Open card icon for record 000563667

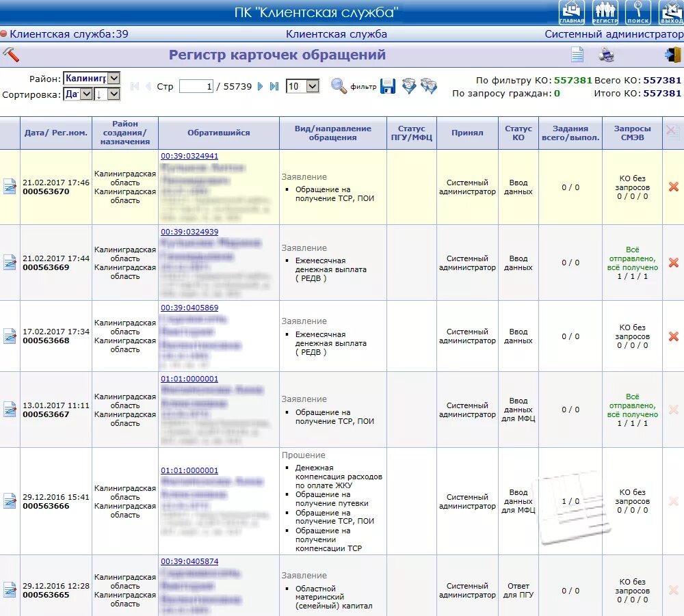10,410
